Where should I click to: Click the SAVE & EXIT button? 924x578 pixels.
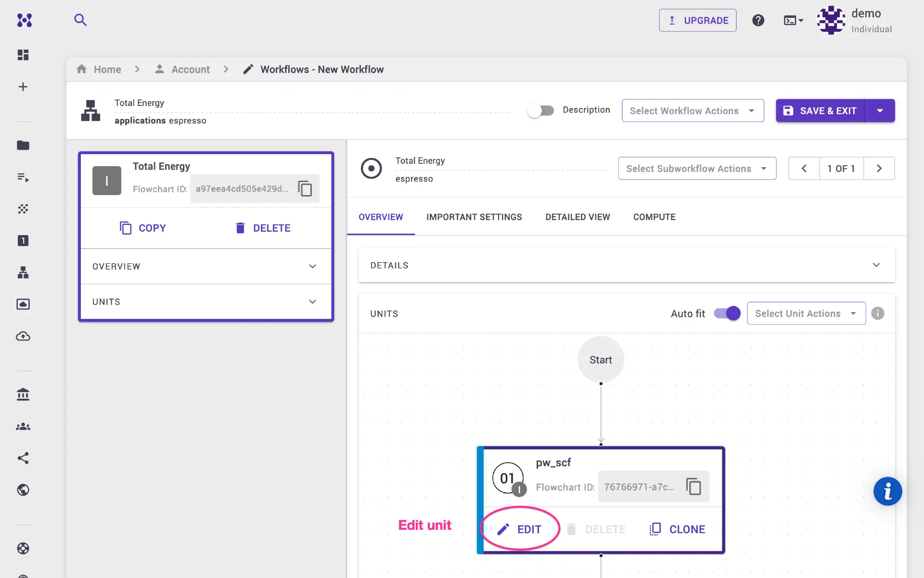[x=820, y=111]
